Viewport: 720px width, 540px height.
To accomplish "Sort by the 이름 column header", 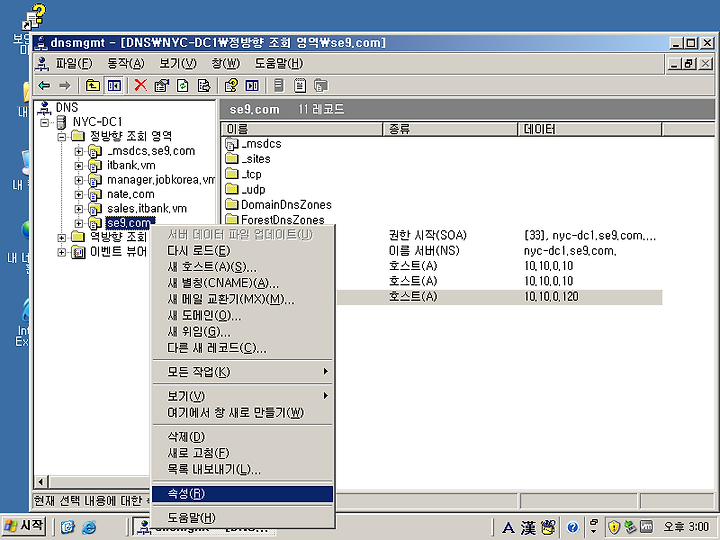I will [x=302, y=129].
